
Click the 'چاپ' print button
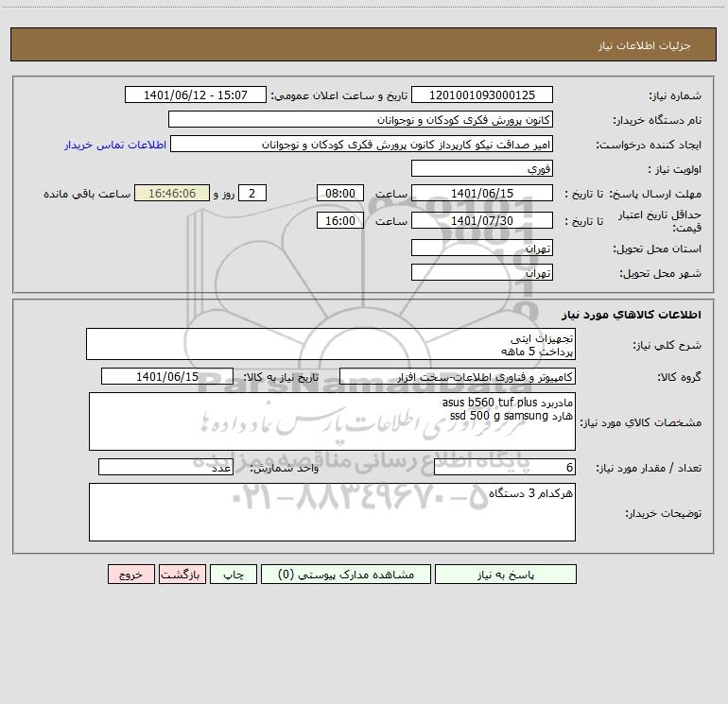pos(234,574)
